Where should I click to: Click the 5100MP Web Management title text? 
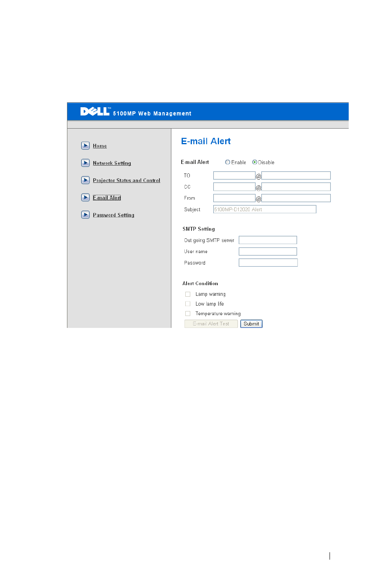(x=152, y=113)
